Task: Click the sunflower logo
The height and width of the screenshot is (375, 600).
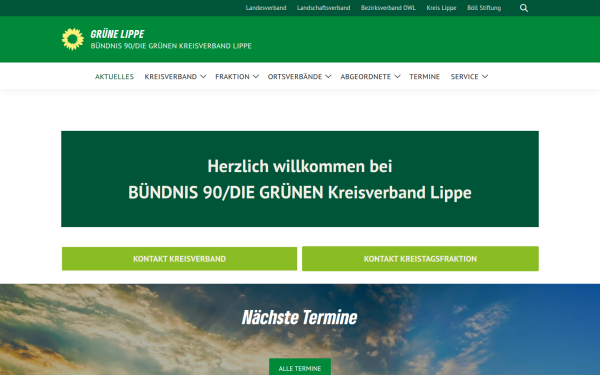Action: coord(73,39)
